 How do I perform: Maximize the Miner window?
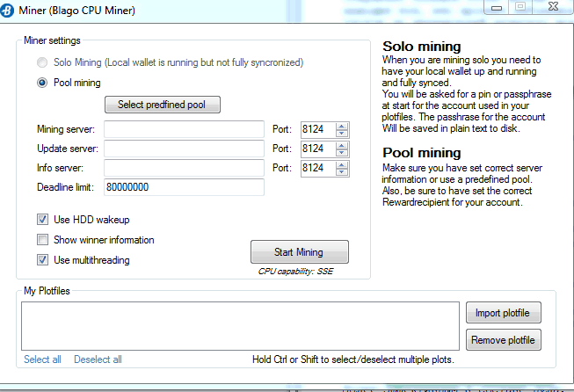[520, 7]
